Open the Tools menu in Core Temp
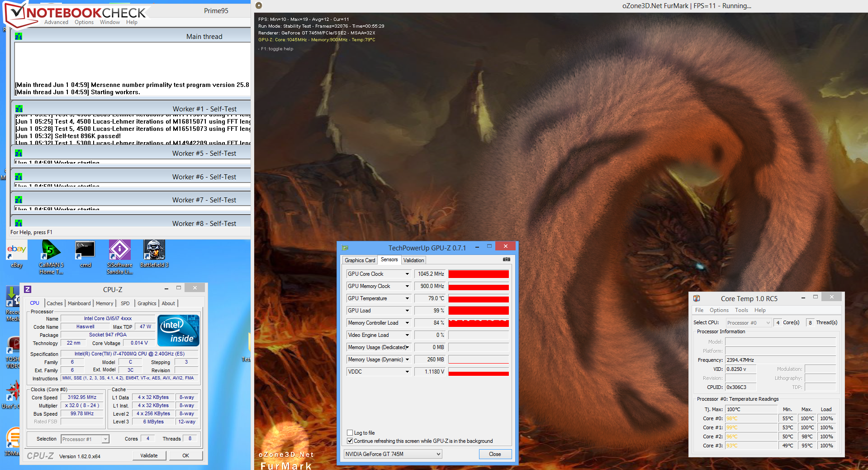Image resolution: width=868 pixels, height=470 pixels. click(x=741, y=310)
